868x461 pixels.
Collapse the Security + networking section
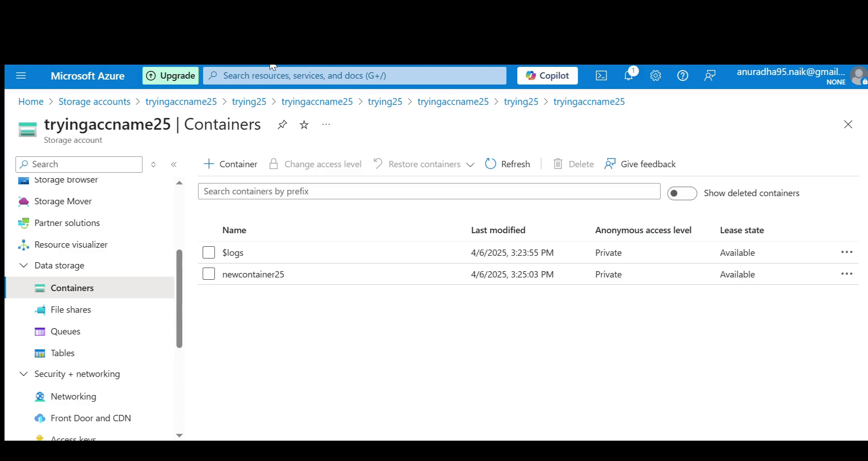[24, 374]
